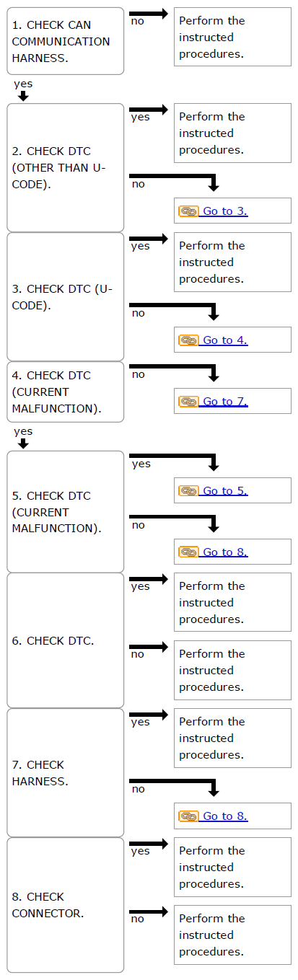
Task: Click link icon in Check Harness no branch
Action: pos(188,816)
